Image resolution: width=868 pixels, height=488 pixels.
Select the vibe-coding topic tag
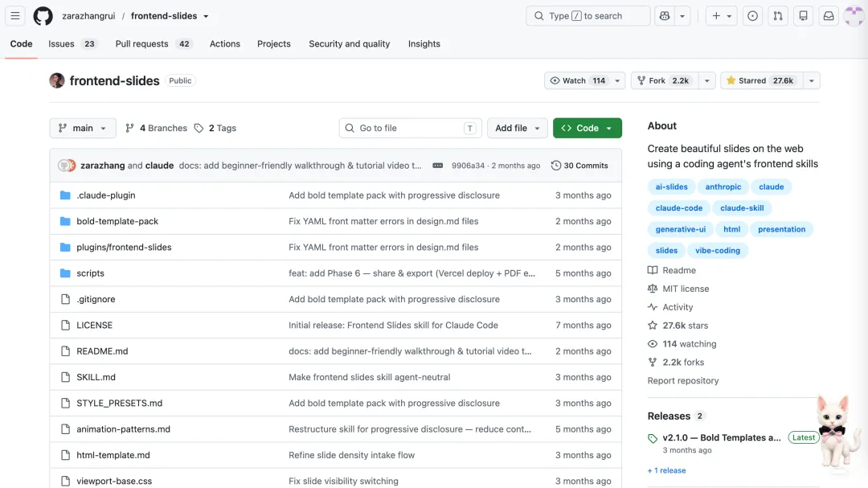[718, 250]
